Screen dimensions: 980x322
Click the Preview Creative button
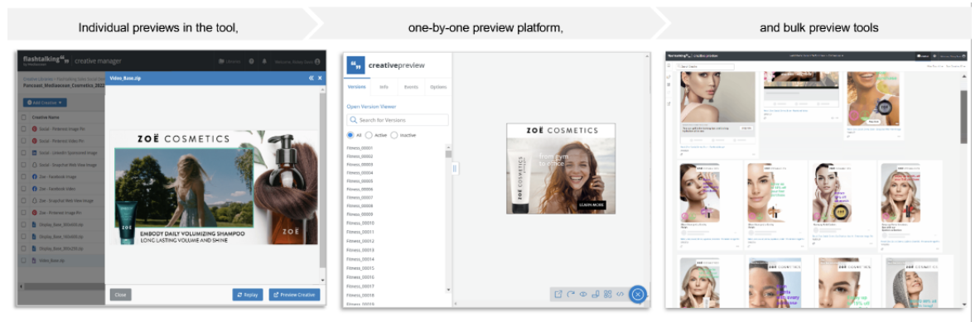(x=294, y=295)
